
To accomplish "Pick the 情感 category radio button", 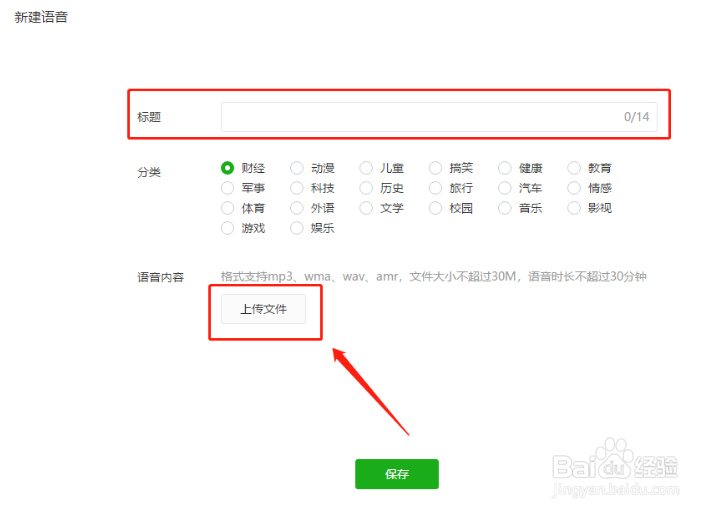I will coord(574,188).
